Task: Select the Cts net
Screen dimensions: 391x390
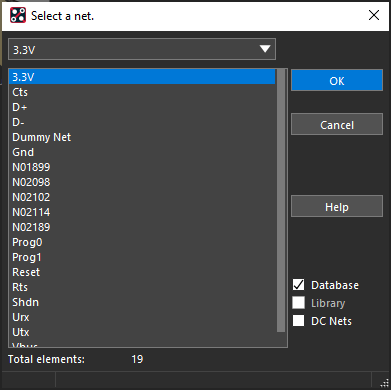Action: [x=142, y=92]
